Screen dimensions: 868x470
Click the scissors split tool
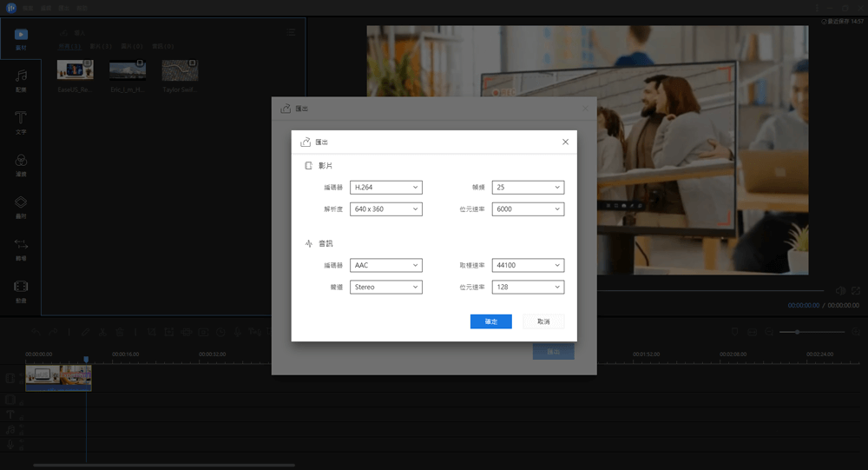(x=102, y=332)
